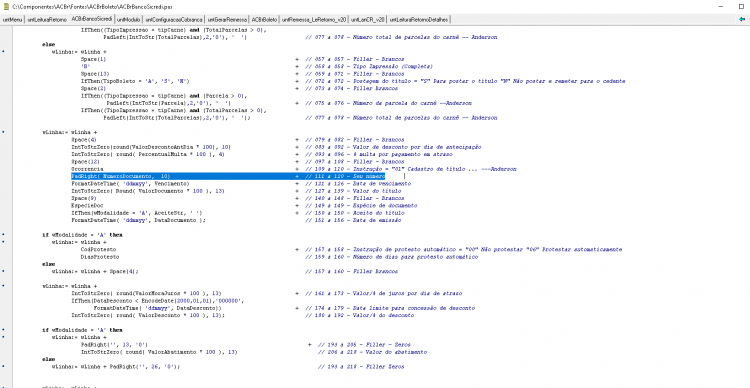Click the CodProtesto code line
Screen dimensions: 750x388
pyautogui.click(x=99, y=249)
